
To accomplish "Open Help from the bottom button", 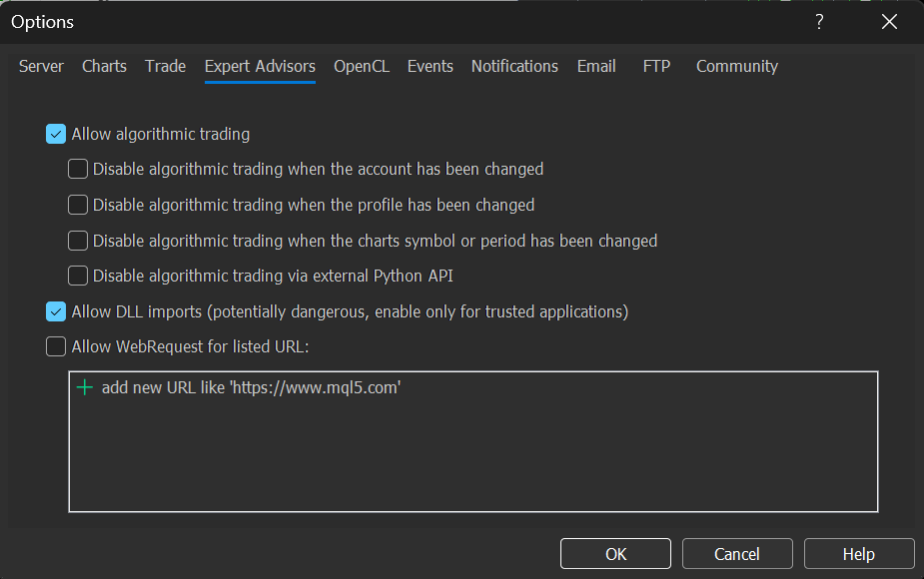I will coord(858,554).
